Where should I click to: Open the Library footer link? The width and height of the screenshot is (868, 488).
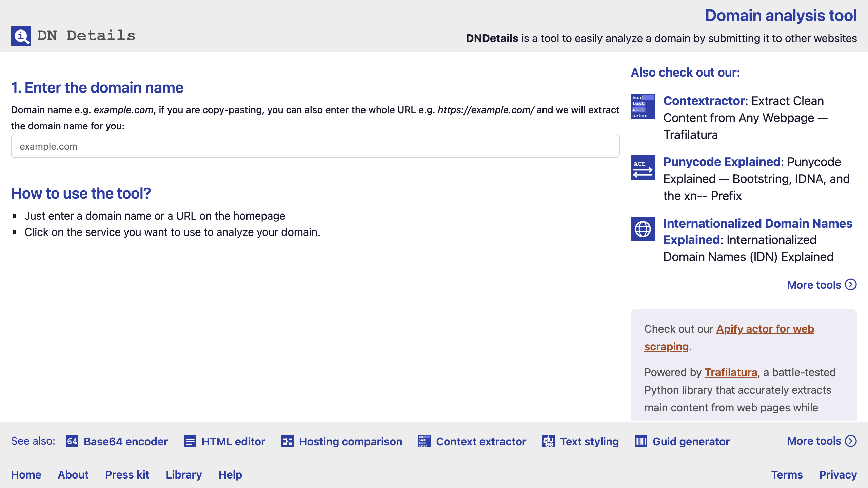point(184,474)
